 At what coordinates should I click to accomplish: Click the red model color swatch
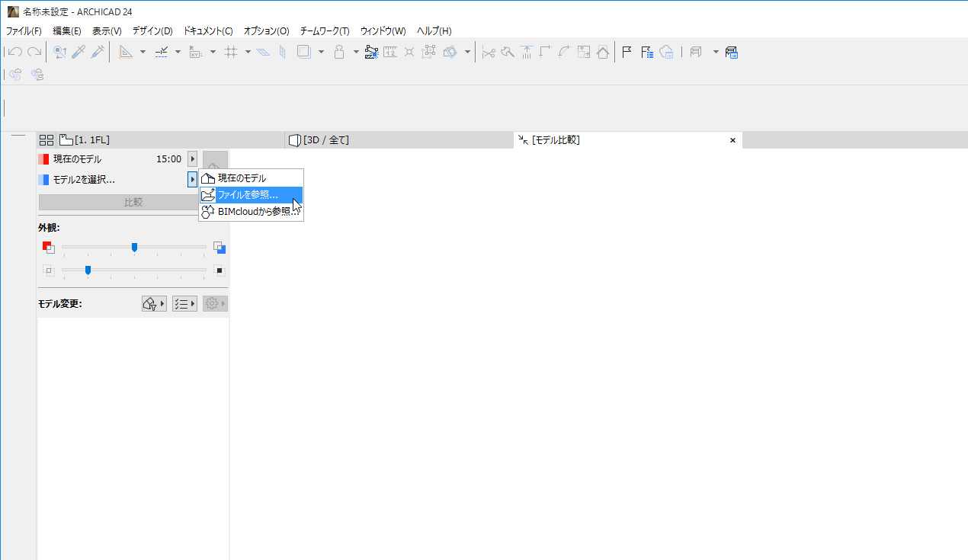tap(43, 159)
